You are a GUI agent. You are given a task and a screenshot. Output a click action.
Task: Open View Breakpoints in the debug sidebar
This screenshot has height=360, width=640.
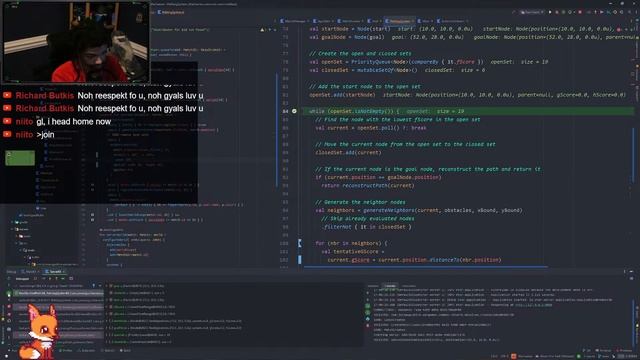(x=9, y=314)
